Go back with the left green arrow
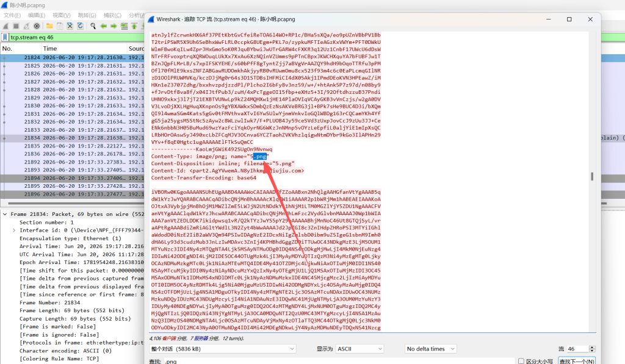 point(104,26)
